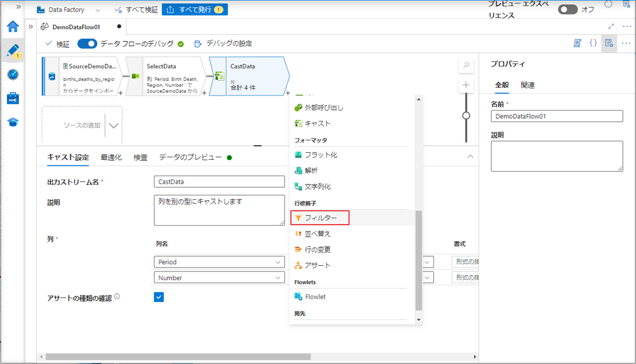Click すべて検証 (Validate all)
Screen dimensions: 636x364
pos(136,10)
